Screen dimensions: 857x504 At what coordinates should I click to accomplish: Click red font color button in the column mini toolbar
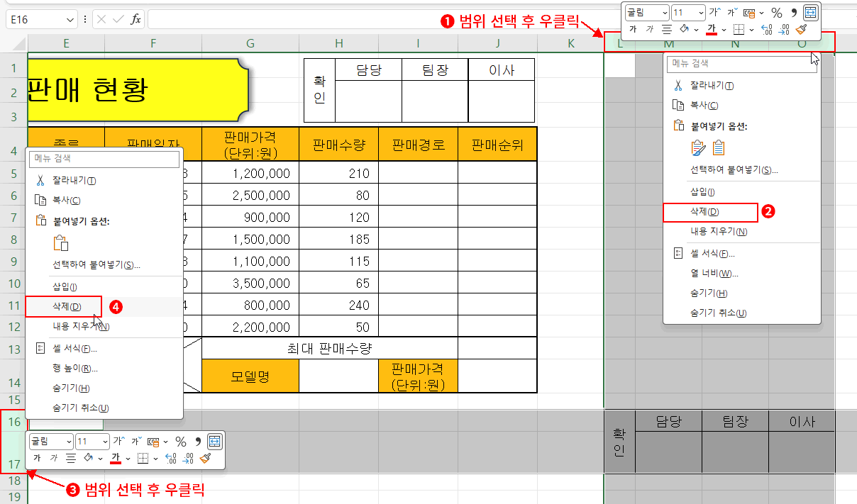tap(712, 30)
